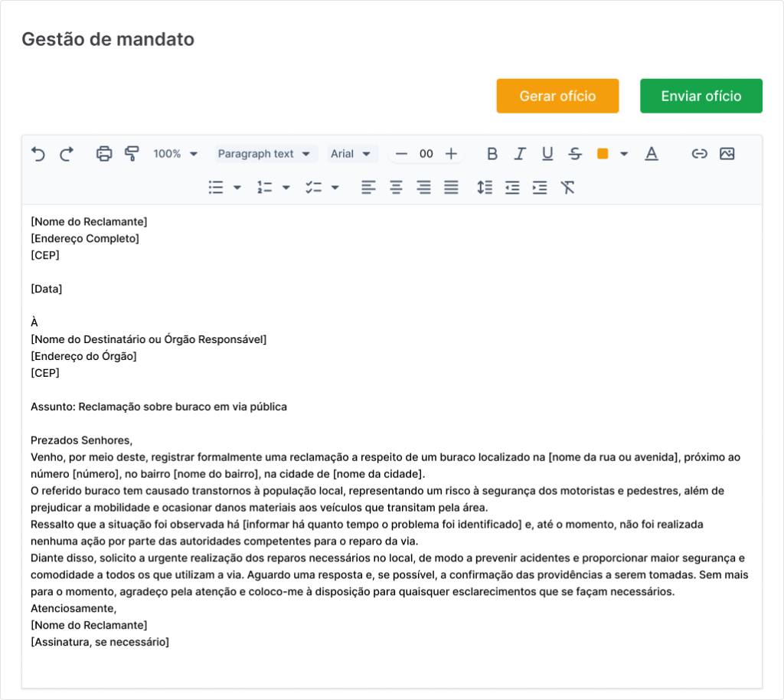Open the Arial font dropdown
The width and height of the screenshot is (784, 700).
click(x=352, y=154)
